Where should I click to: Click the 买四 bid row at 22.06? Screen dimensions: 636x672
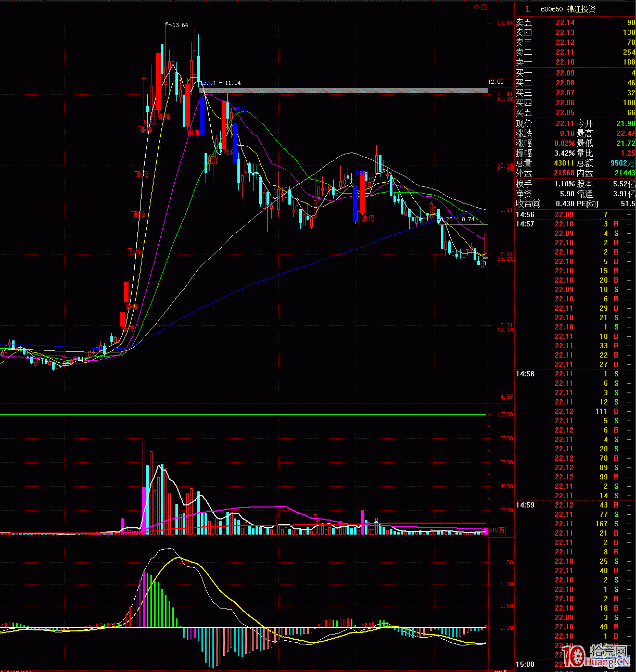(x=575, y=103)
